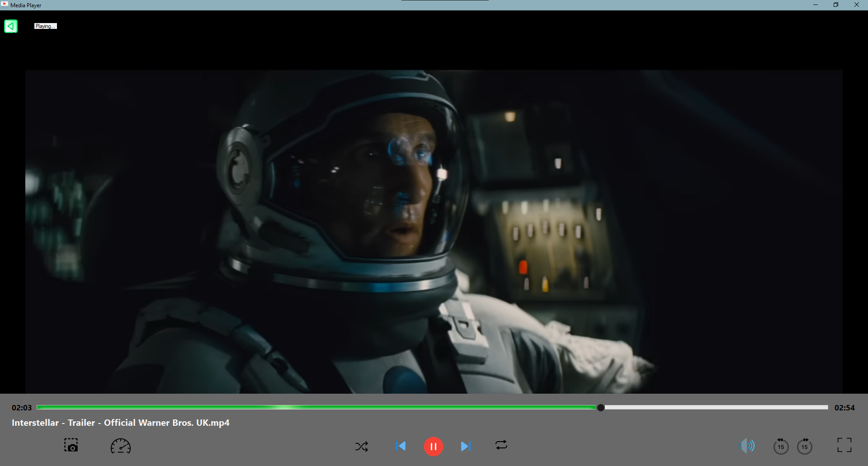Restart video with previous button
Screen dimensions: 868x466
[x=401, y=446]
